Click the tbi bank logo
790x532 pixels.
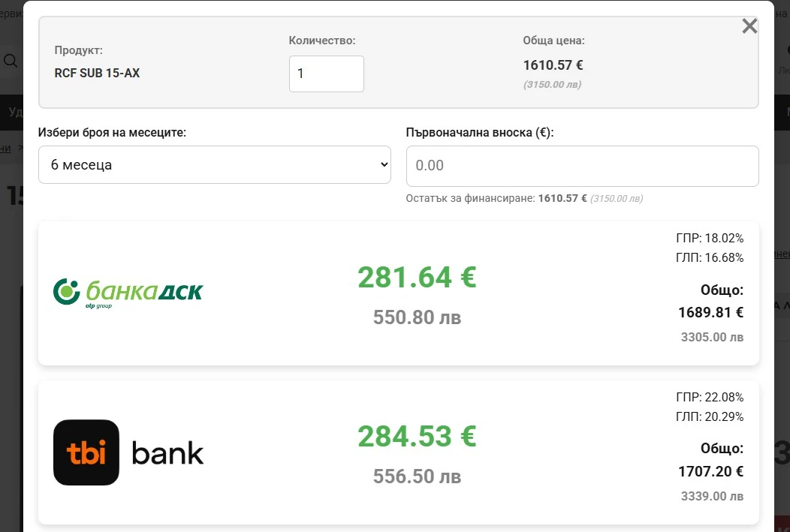[127, 452]
